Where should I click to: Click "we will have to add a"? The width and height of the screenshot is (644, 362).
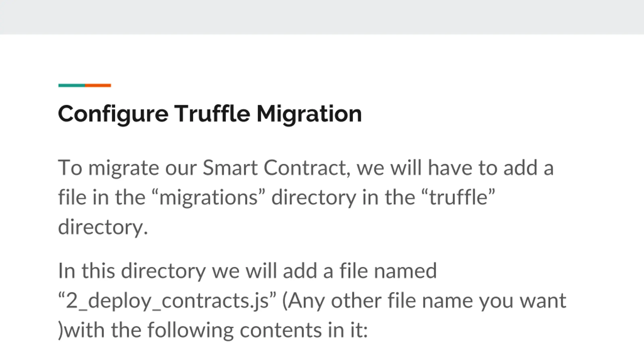[x=455, y=168]
